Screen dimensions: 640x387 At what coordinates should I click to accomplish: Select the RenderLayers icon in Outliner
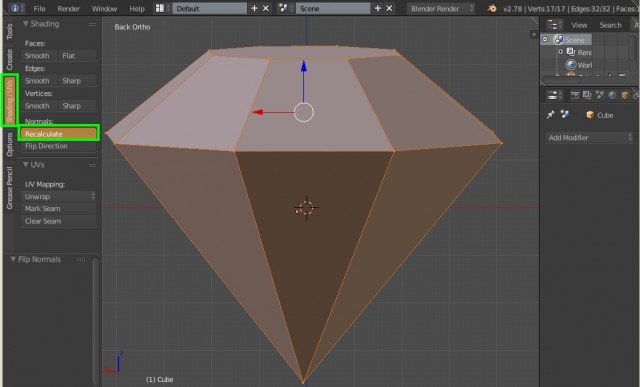tap(571, 52)
